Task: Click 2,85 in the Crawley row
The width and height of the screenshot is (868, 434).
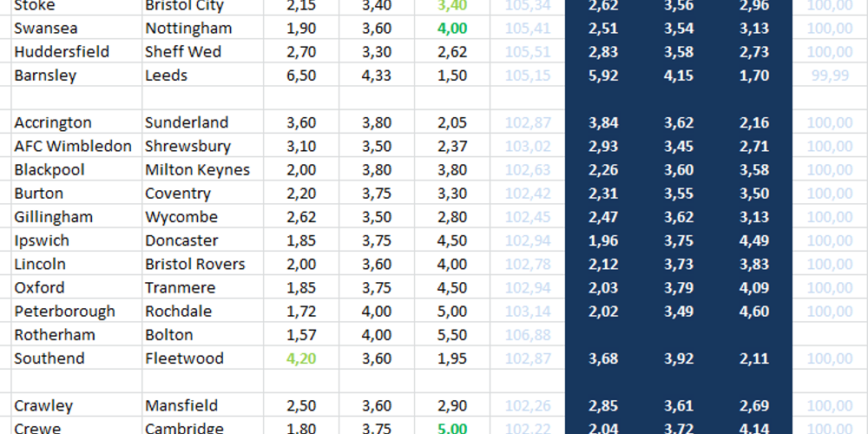Action: click(x=603, y=405)
